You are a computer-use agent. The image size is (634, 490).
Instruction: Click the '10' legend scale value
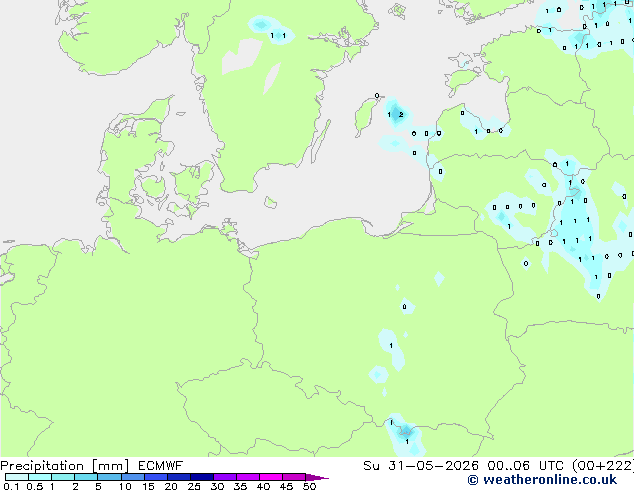[x=125, y=486]
